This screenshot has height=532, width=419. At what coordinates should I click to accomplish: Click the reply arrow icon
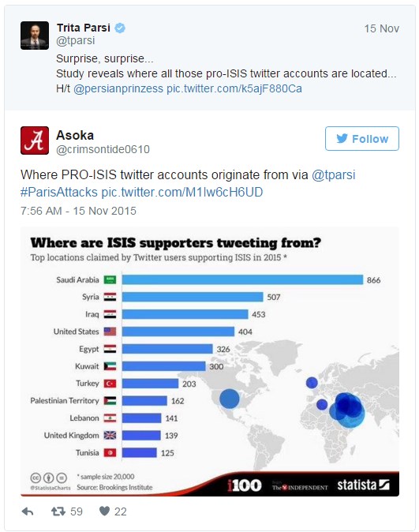pos(28,511)
